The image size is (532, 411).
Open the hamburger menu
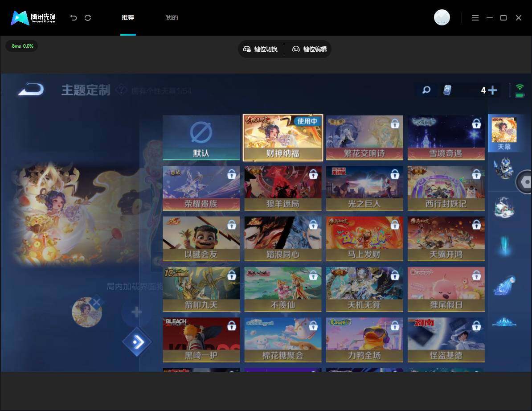[475, 18]
